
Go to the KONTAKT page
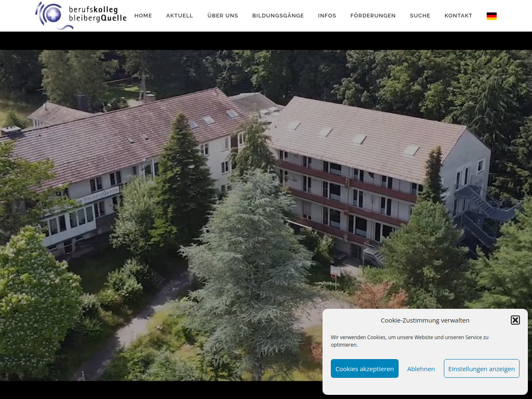pyautogui.click(x=458, y=16)
